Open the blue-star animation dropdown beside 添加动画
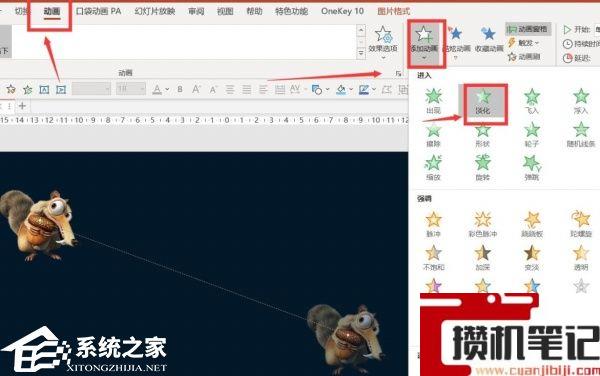The height and width of the screenshot is (376, 600). [x=456, y=43]
